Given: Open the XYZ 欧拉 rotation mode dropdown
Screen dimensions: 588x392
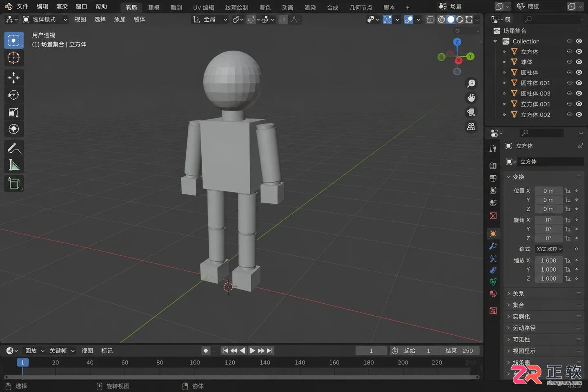Looking at the screenshot, I should coord(549,249).
